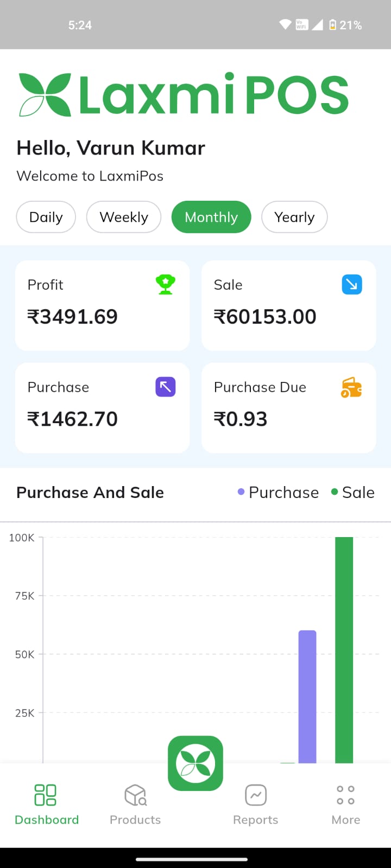Open the Purchase Due ₹0.93 card
391x868 pixels.
288,408
